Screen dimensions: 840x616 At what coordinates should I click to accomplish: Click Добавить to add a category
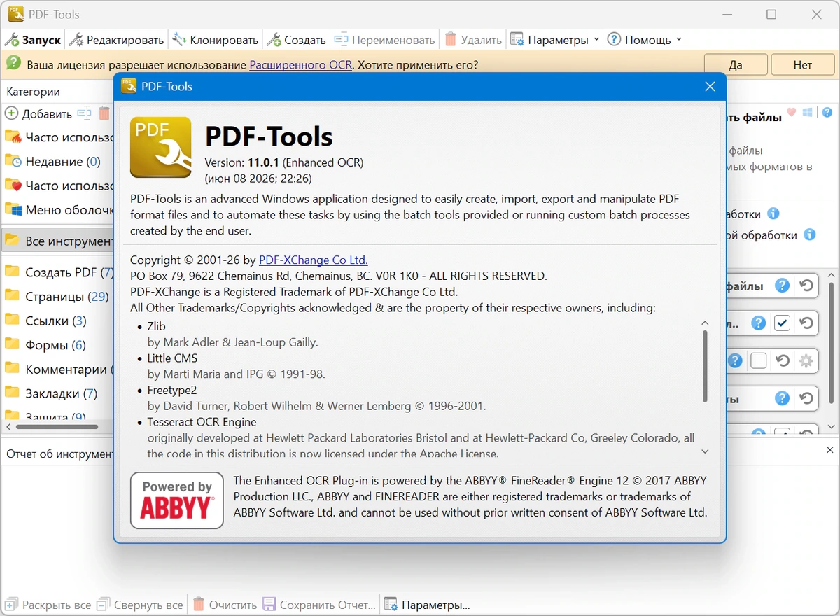pos(38,113)
